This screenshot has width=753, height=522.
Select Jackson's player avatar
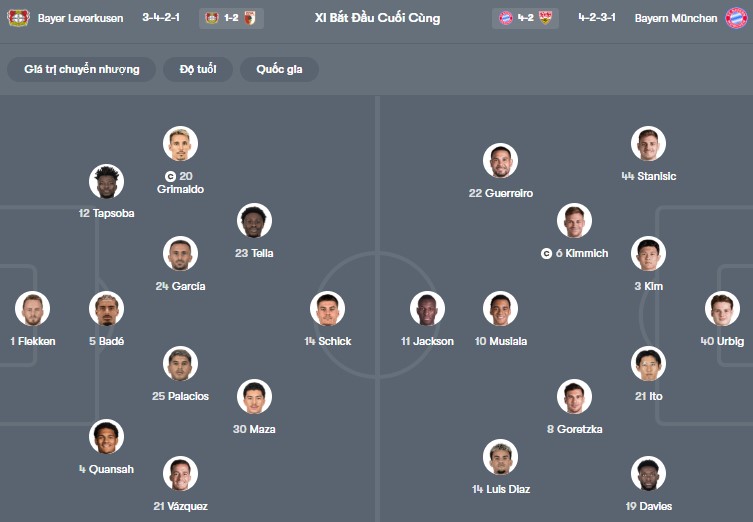pyautogui.click(x=427, y=309)
